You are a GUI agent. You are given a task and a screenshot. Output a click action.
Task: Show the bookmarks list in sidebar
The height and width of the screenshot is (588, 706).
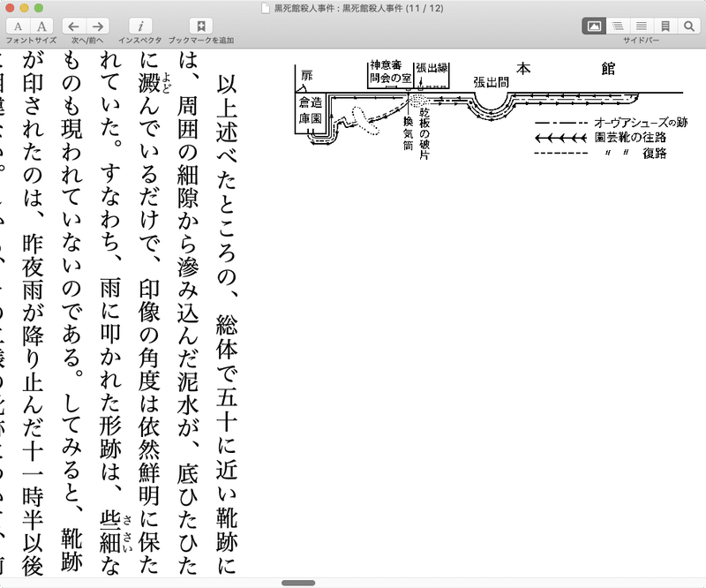[x=665, y=26]
